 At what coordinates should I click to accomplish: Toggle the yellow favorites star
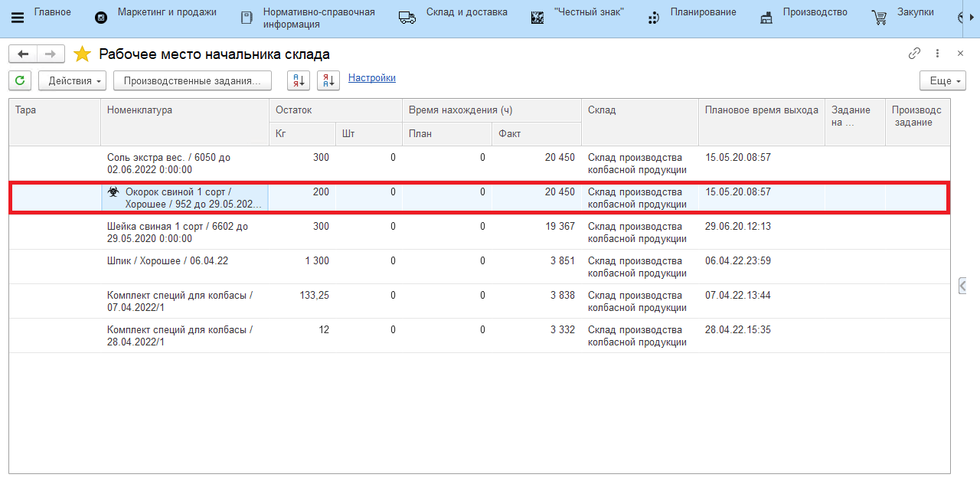[x=82, y=54]
